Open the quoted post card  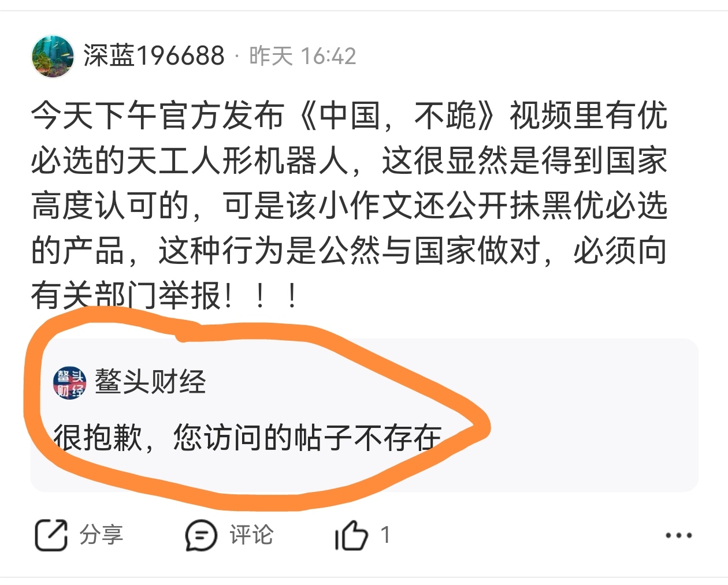pos(364,415)
